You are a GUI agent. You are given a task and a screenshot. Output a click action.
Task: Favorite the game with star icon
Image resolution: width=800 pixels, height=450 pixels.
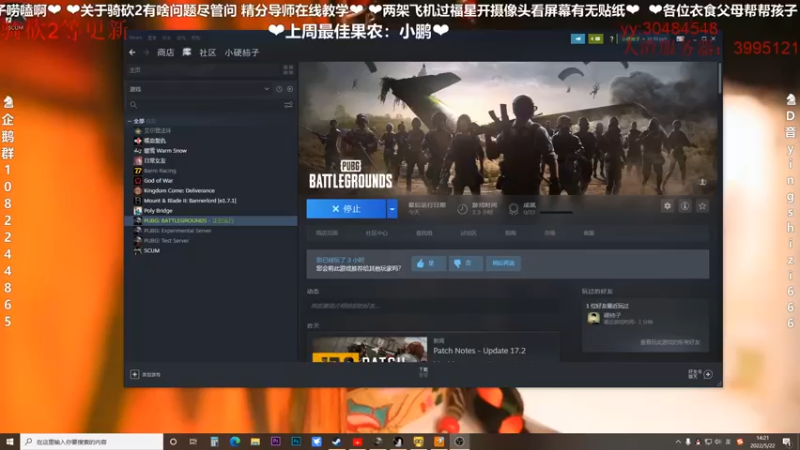pos(703,206)
